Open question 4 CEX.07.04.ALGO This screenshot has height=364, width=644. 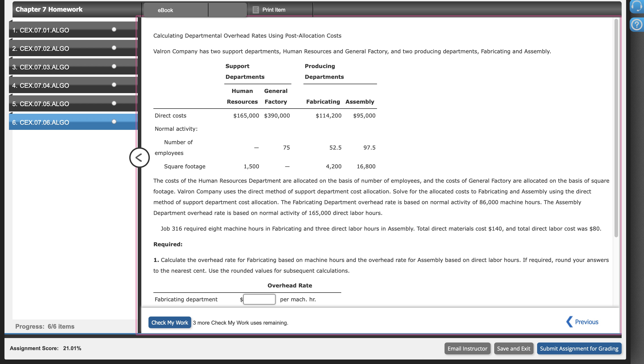[41, 85]
